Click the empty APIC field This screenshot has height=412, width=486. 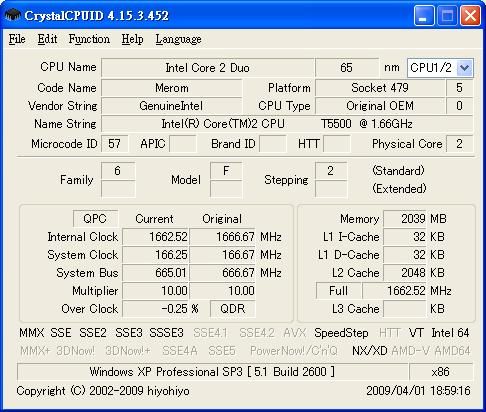(x=183, y=144)
